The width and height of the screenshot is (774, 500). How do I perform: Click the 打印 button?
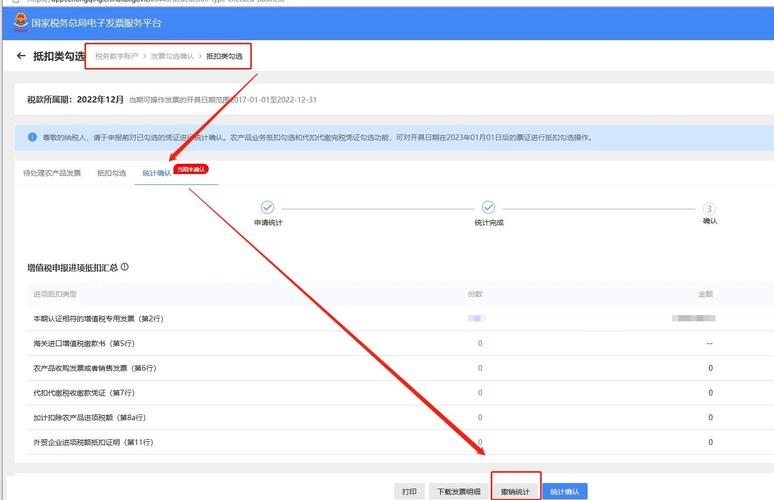409,491
